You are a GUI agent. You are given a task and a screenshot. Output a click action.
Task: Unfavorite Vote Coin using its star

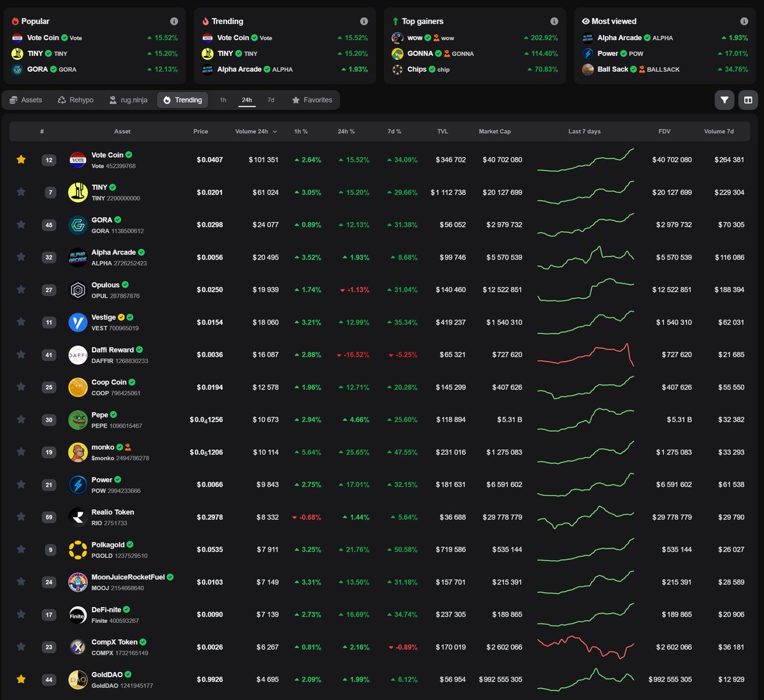click(x=21, y=160)
